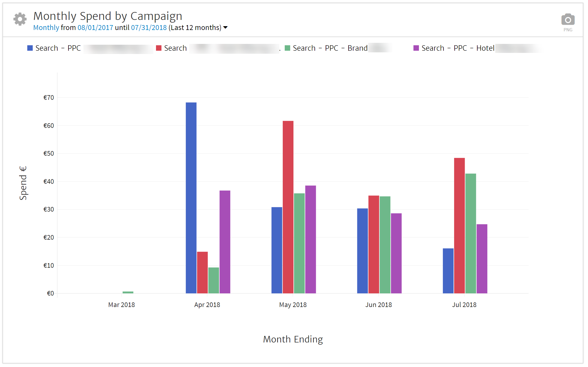Click the green Brand legend square
Screen dimensions: 588x367
[287, 48]
